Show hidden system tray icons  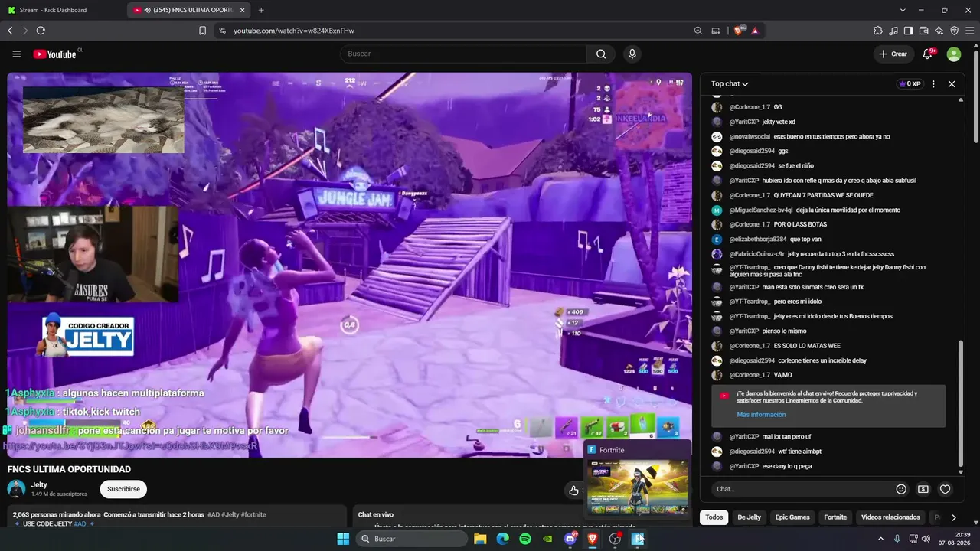(880, 539)
